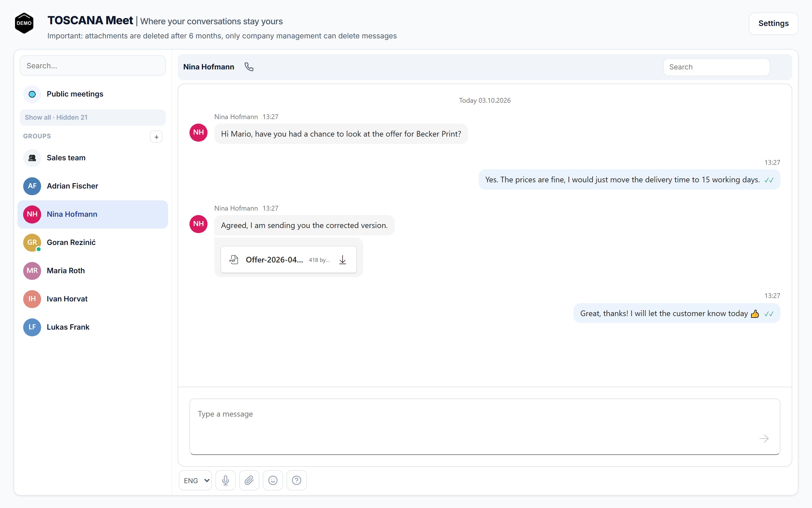Click the Sales team group icon
Viewport: 812px width, 508px height.
pyautogui.click(x=32, y=158)
